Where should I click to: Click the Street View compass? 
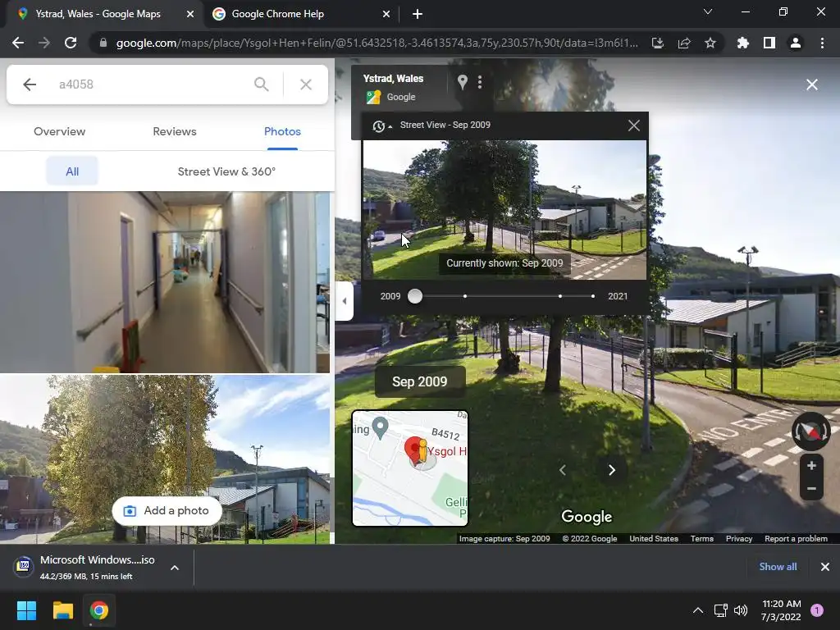pos(811,431)
